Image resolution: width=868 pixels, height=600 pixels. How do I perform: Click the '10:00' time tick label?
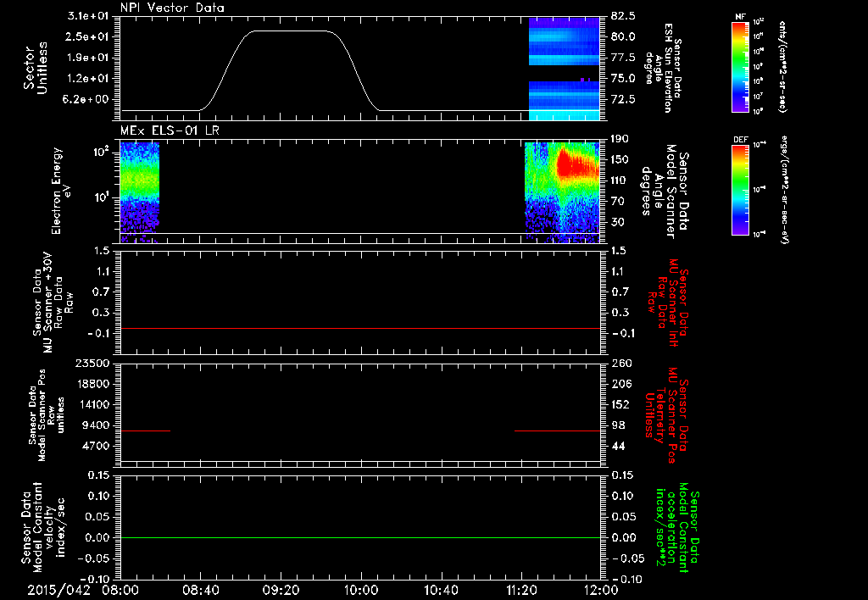[x=361, y=590]
